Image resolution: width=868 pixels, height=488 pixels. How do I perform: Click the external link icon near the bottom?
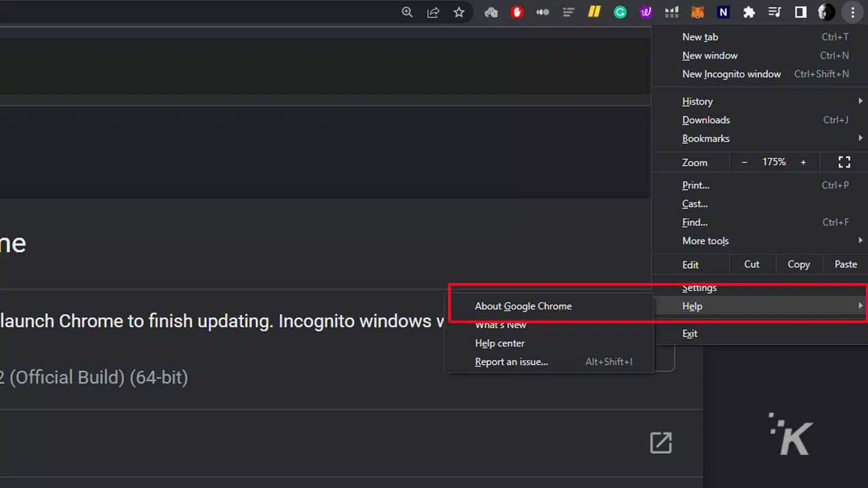pos(661,442)
